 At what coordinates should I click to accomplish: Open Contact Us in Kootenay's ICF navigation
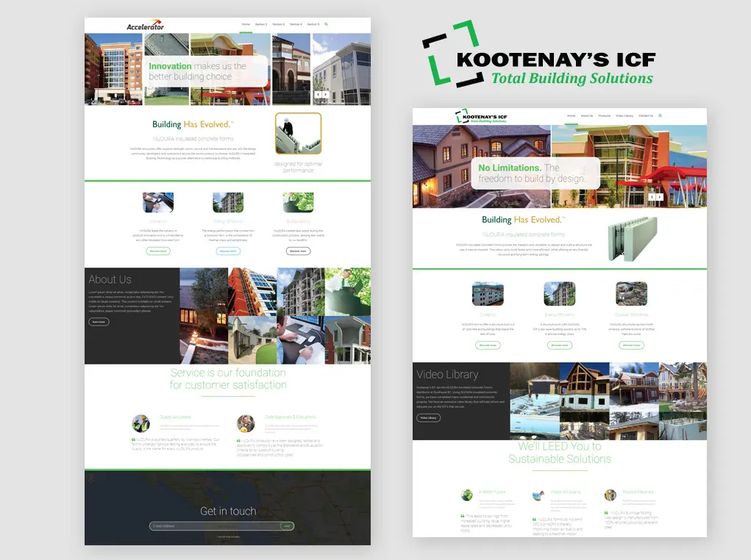646,115
